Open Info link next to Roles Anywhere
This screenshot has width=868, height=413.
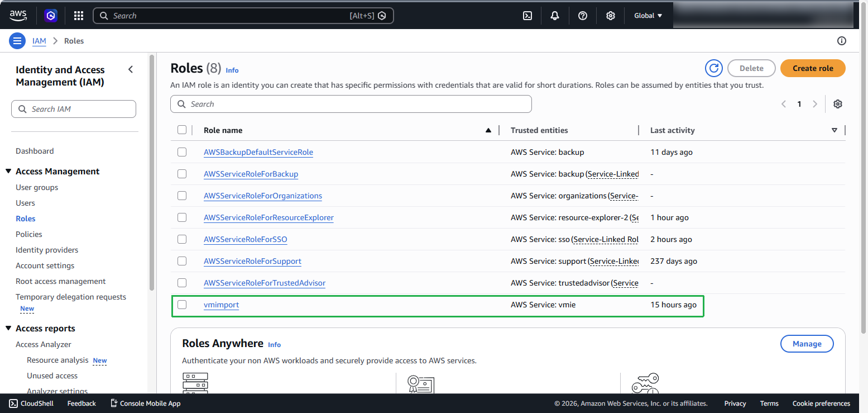click(x=274, y=344)
